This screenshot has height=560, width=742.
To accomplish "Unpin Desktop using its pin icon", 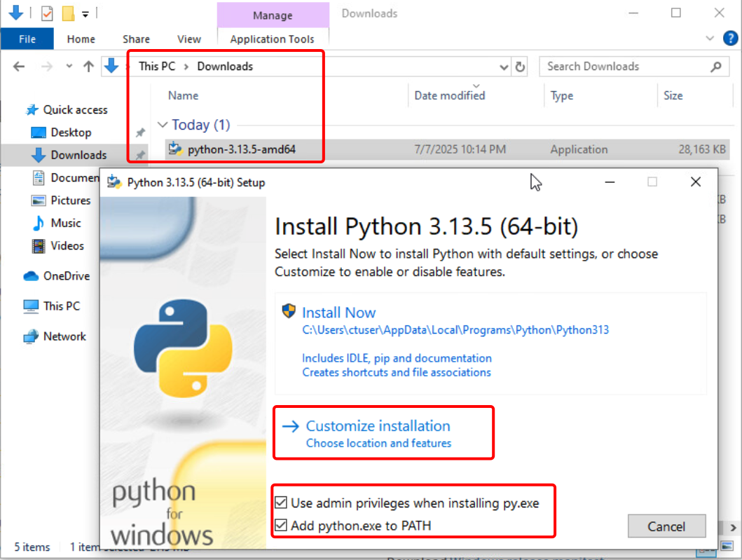I will pos(140,132).
